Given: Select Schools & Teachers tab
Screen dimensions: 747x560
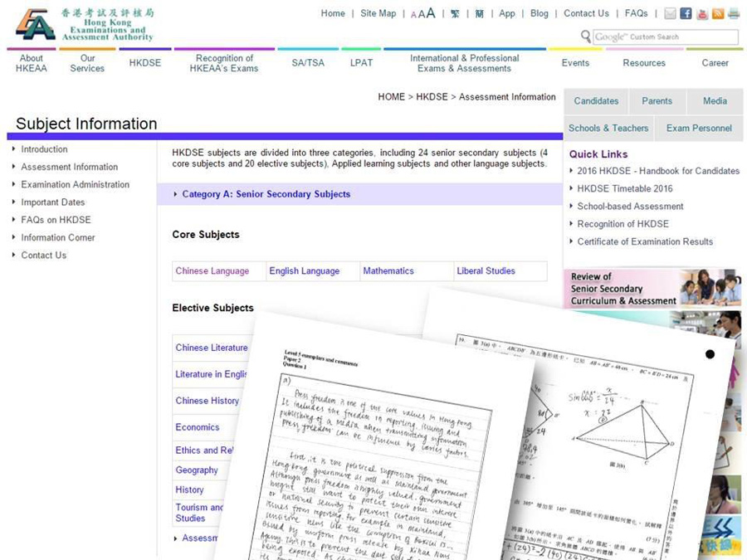Looking at the screenshot, I should pyautogui.click(x=608, y=128).
